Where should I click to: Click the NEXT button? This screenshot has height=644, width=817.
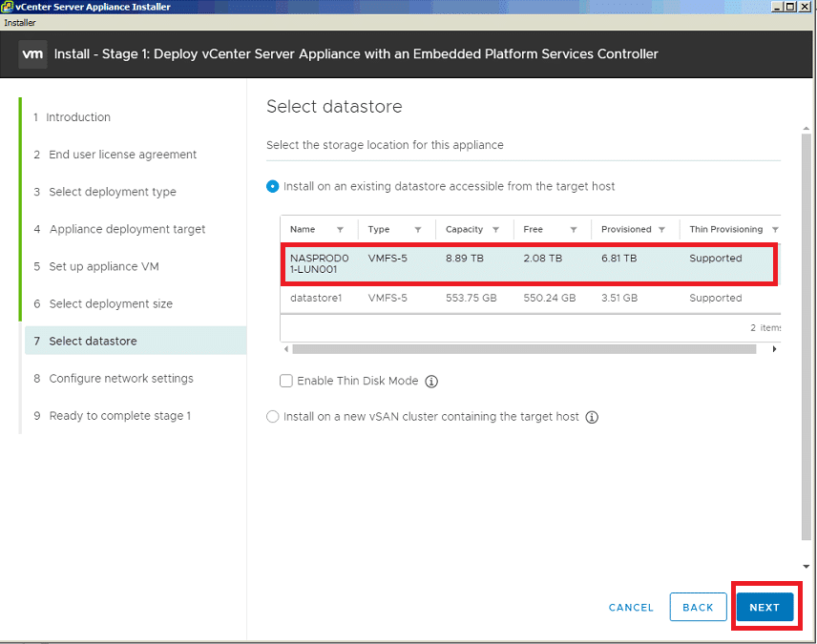pos(765,607)
